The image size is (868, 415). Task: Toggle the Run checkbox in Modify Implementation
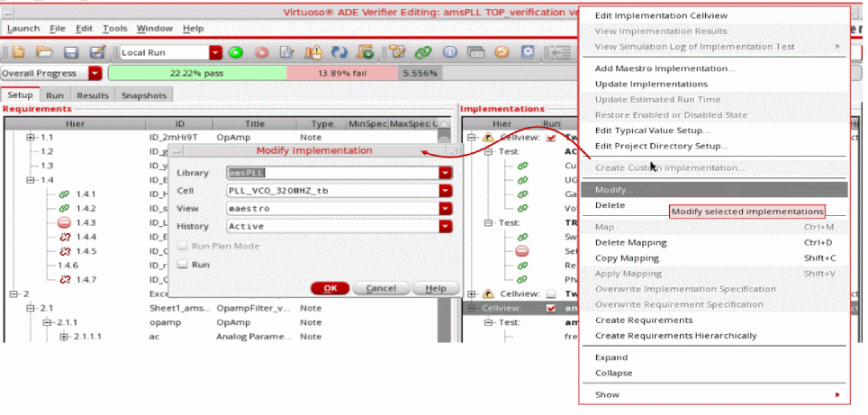pyautogui.click(x=182, y=265)
